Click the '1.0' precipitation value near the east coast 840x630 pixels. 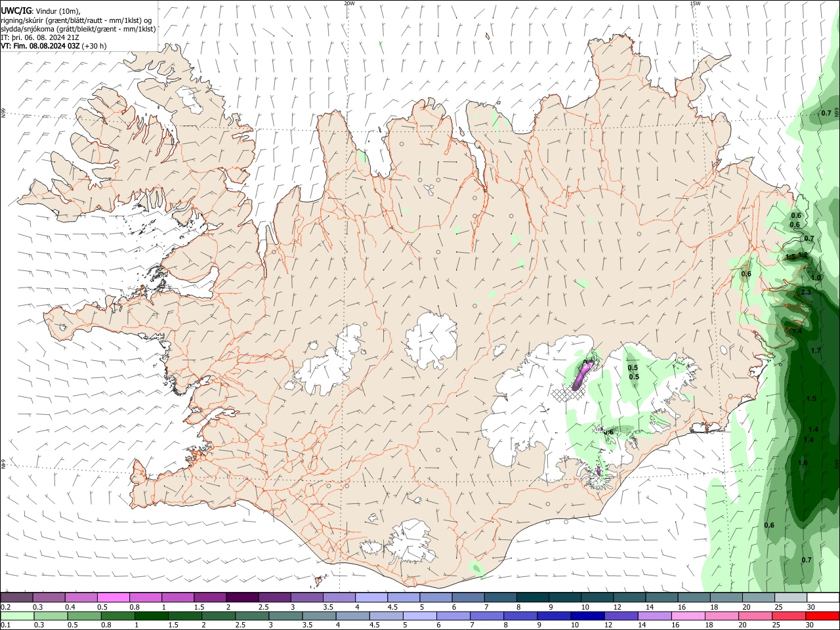click(816, 278)
